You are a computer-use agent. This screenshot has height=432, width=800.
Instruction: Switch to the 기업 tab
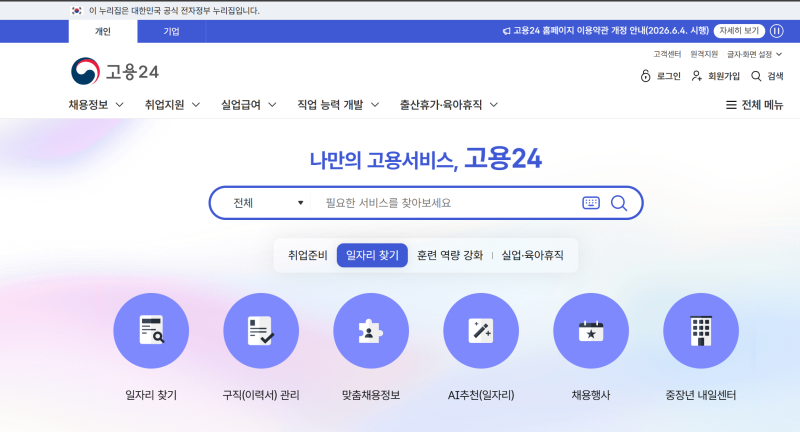[171, 32]
